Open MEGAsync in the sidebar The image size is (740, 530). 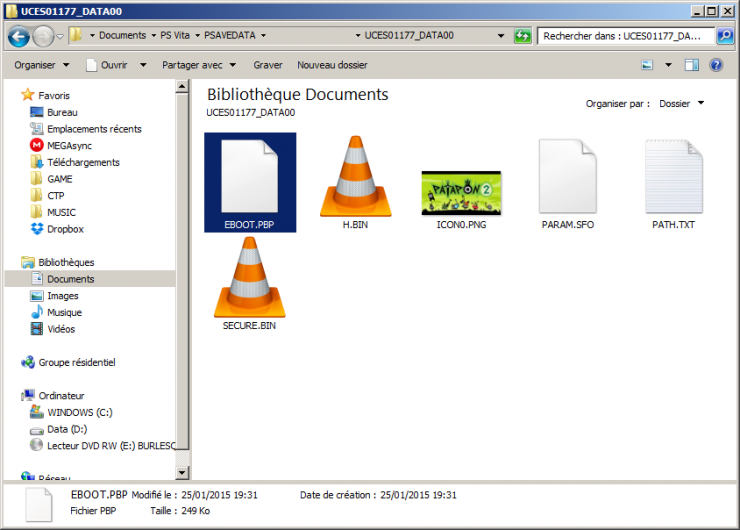(x=61, y=145)
